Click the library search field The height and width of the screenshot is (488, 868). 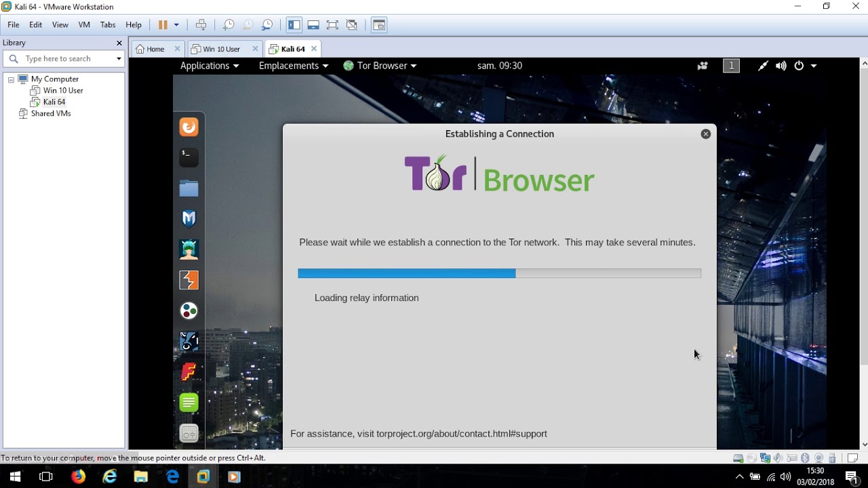[x=64, y=59]
